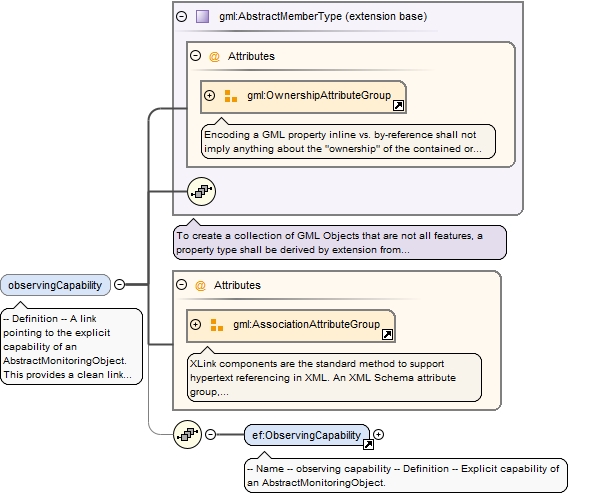Select the observingCapability element node
This screenshot has height=496, width=591.
click(55, 285)
